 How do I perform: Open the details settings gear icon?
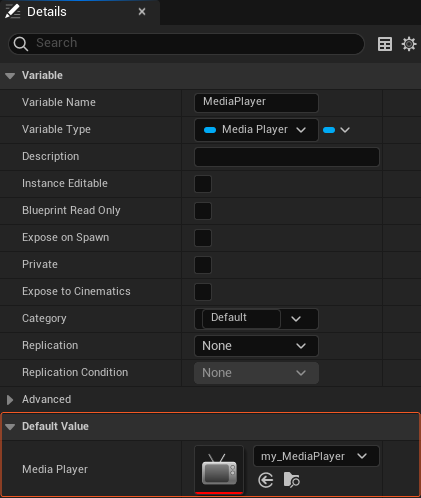click(x=409, y=44)
